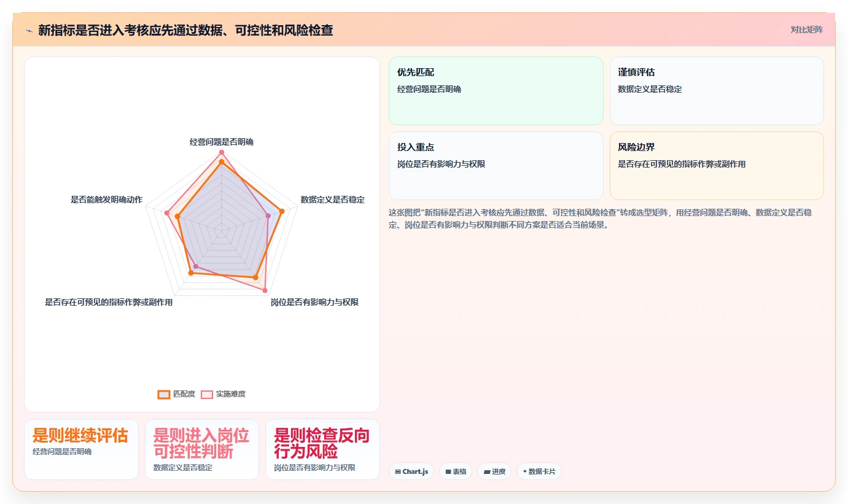Click 是否存在可预见的指标作弊或副作用 text in 风险边界 card

pos(682,164)
